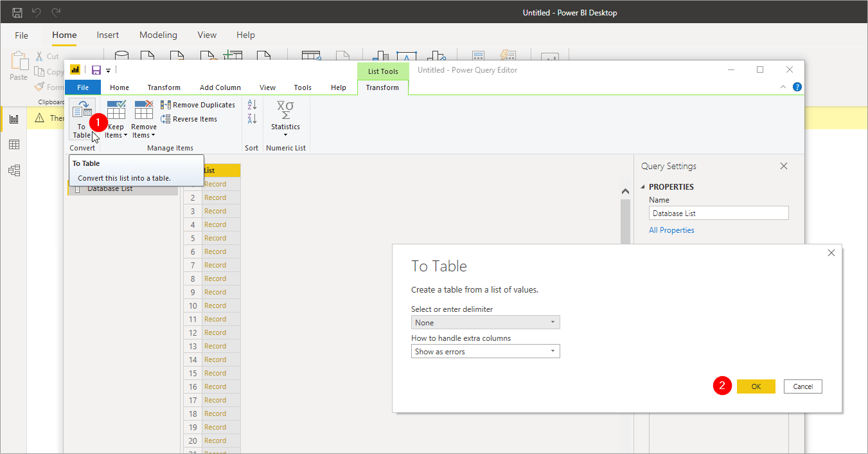Open Model view in left sidebar

[13, 170]
